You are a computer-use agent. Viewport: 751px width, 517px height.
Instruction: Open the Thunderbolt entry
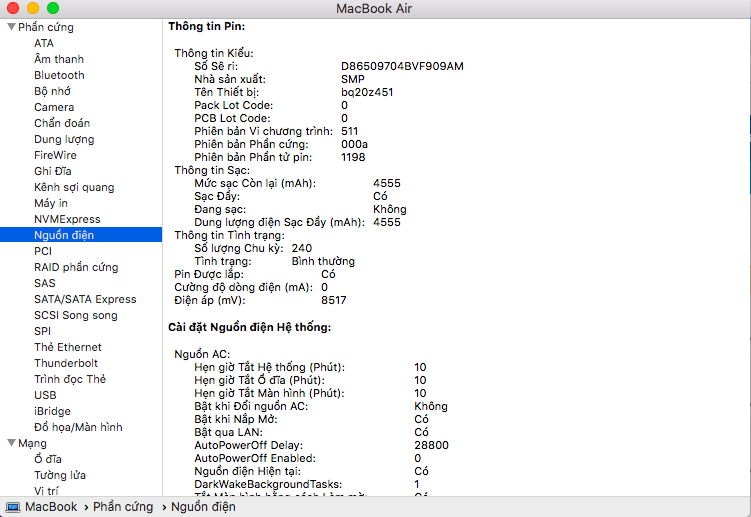pyautogui.click(x=66, y=363)
